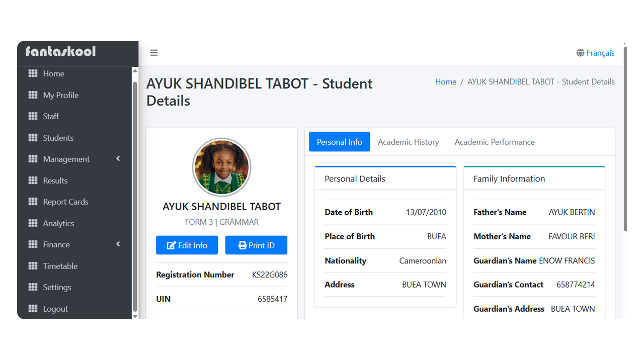This screenshot has height=362, width=644.
Task: Click the student profile photo
Action: coord(221,167)
